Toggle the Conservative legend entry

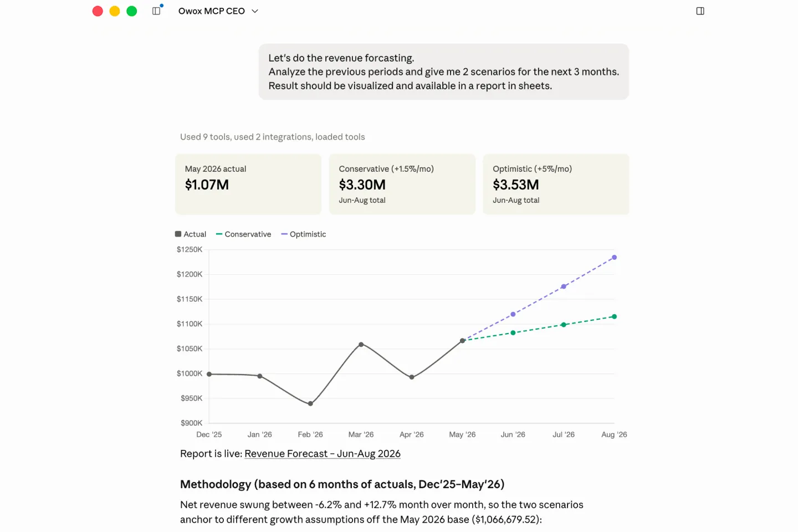[x=244, y=234]
